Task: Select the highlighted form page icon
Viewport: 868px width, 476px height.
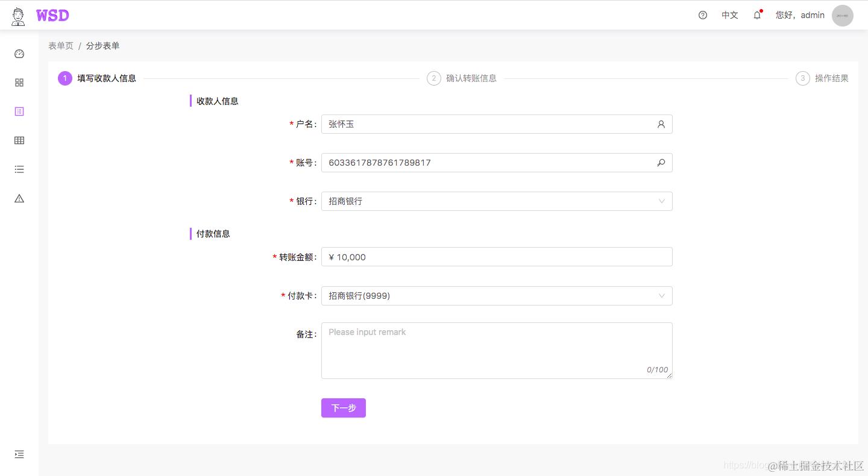Action: coord(19,111)
